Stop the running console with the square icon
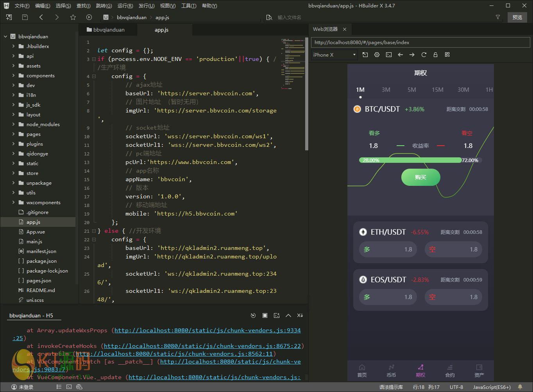The width and height of the screenshot is (533, 392). click(265, 315)
